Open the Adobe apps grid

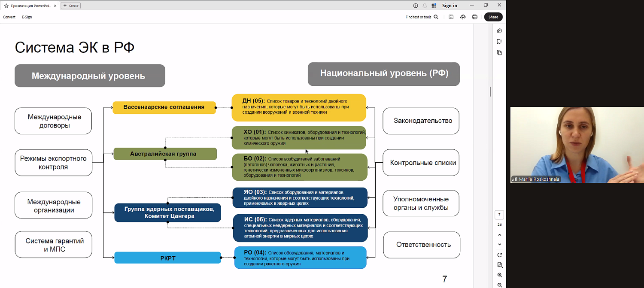[434, 5]
